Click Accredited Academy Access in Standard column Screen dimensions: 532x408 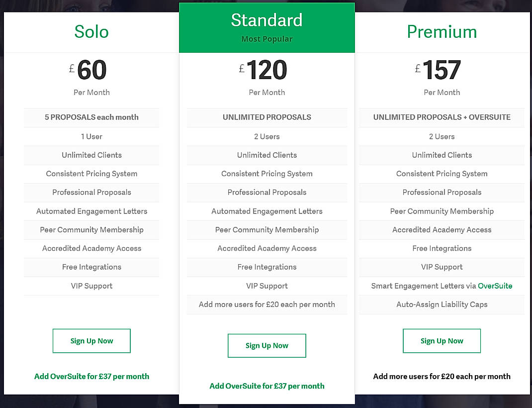tap(266, 248)
